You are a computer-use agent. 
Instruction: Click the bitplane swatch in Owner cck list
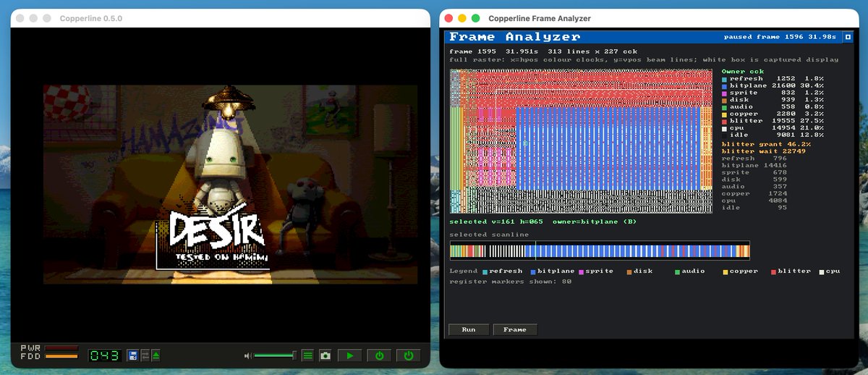[x=724, y=86]
